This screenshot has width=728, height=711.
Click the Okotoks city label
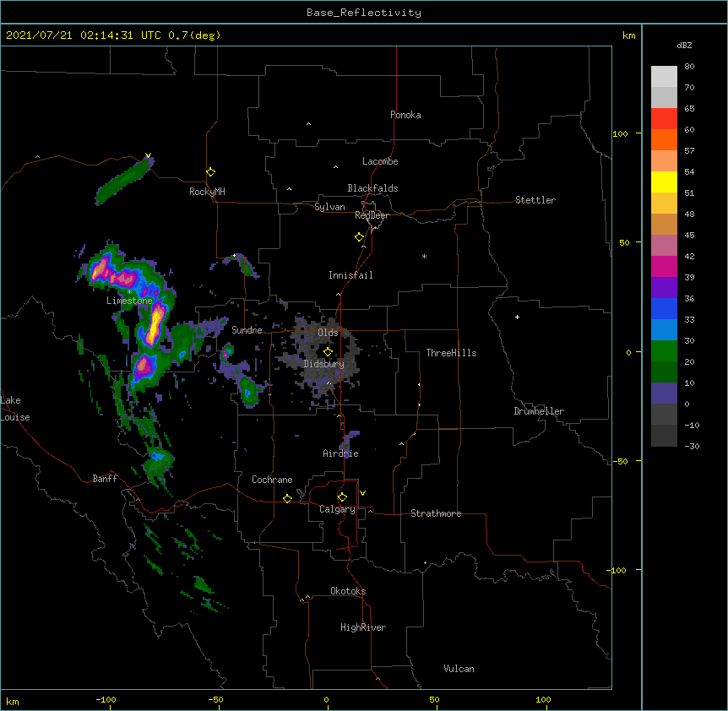point(348,591)
